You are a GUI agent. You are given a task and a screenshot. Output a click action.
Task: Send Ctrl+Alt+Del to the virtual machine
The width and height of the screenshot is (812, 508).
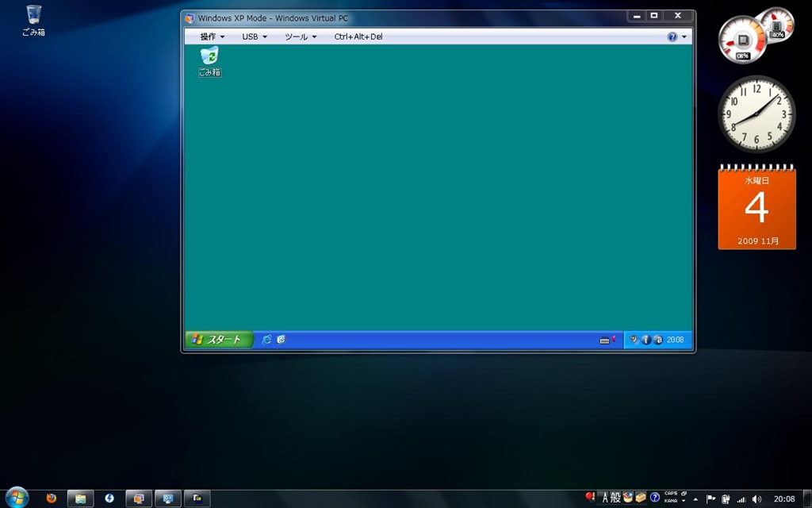tap(358, 37)
